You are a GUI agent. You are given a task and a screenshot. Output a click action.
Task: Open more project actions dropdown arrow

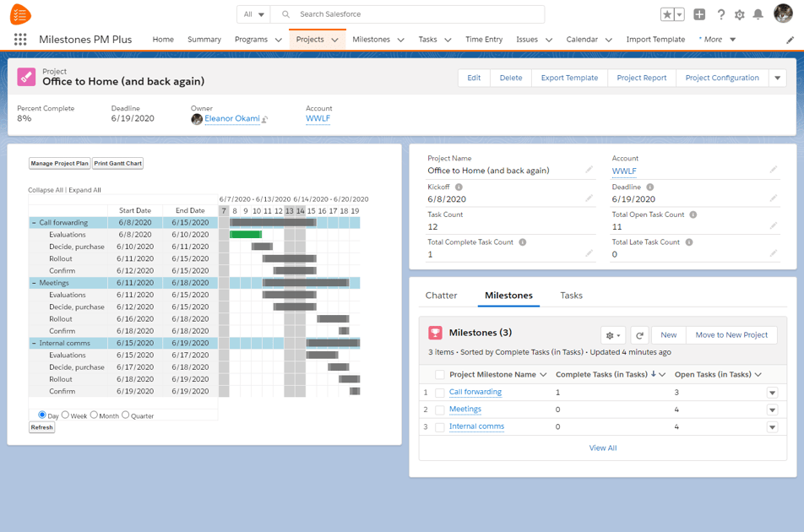[777, 78]
